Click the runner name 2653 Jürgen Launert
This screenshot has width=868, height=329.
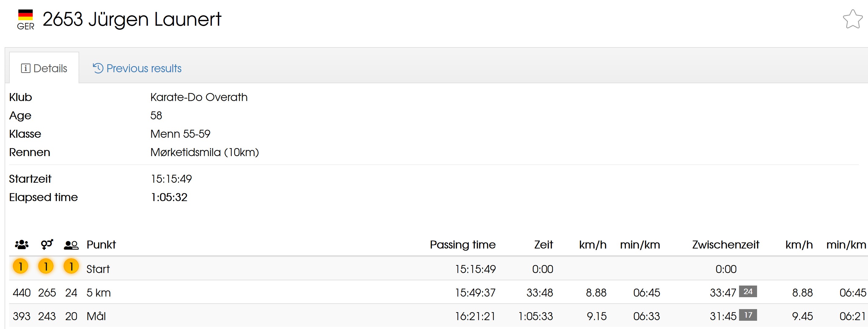point(131,19)
